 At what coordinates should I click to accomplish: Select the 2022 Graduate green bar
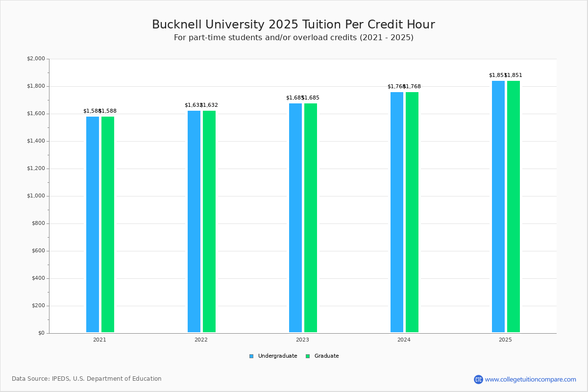coord(209,221)
